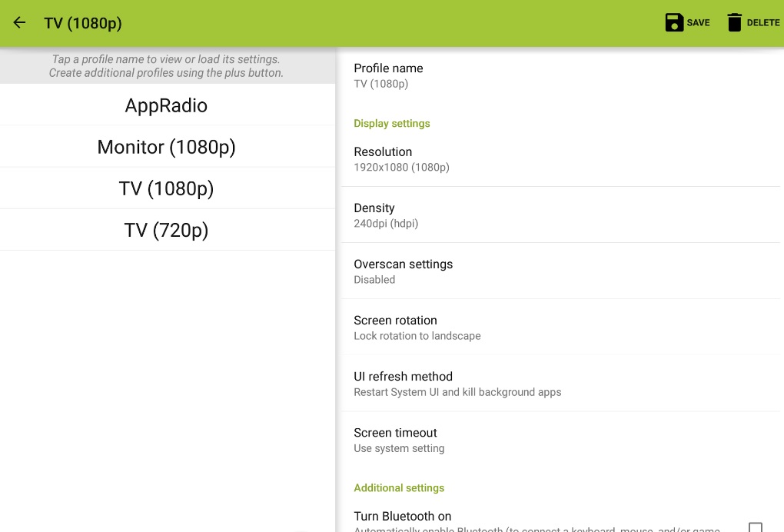The height and width of the screenshot is (532, 784).
Task: Toggle the Turn Bluetooth on checkbox
Action: (756, 527)
